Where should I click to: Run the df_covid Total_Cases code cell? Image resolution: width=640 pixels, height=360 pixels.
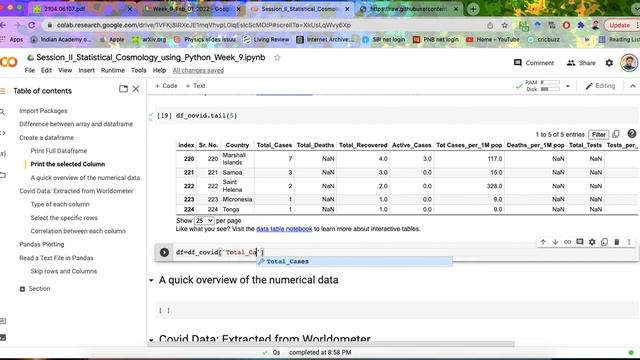[164, 252]
